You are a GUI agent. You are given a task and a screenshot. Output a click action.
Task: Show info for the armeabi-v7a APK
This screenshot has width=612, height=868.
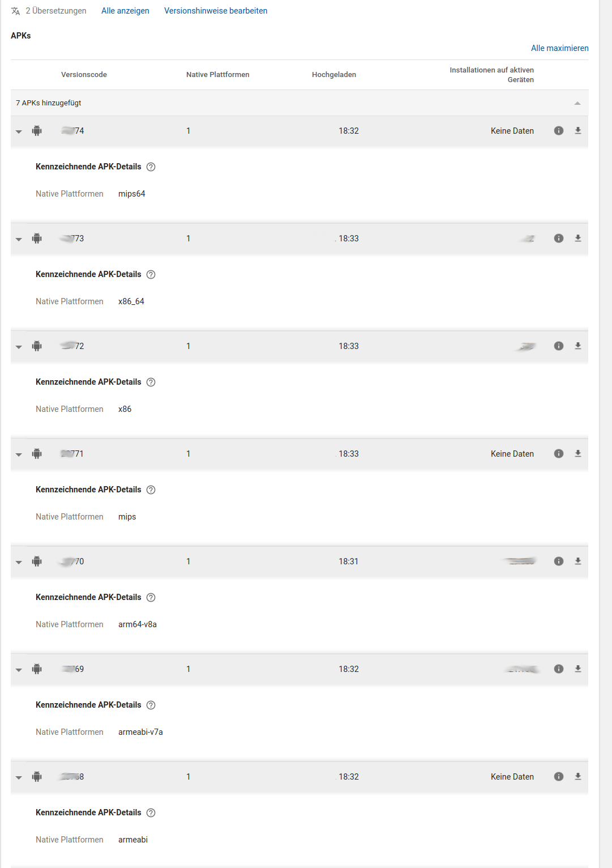point(559,669)
